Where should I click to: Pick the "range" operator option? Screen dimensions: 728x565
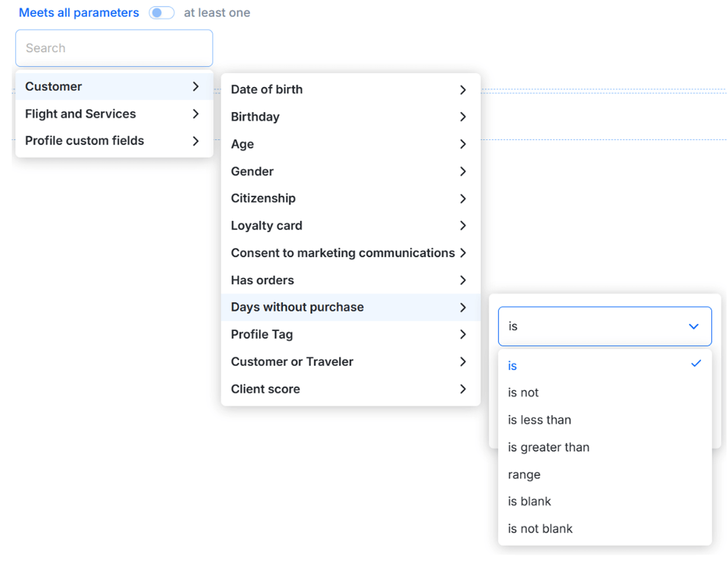coord(524,474)
